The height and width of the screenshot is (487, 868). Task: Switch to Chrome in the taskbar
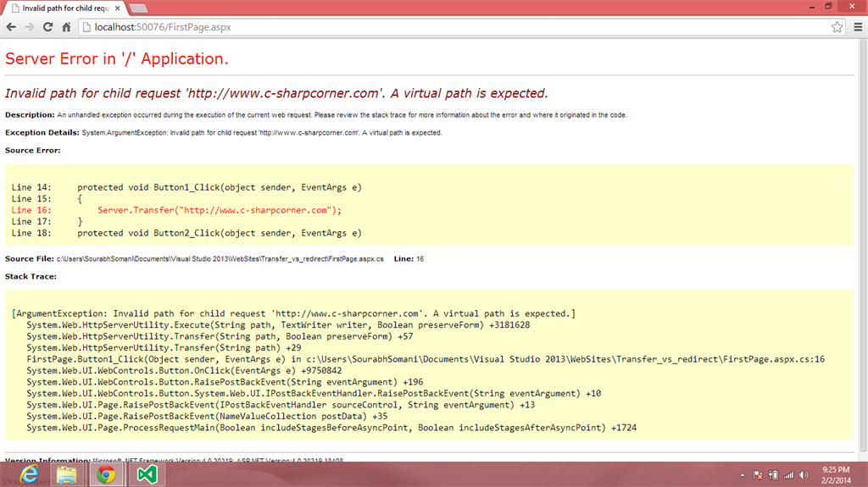pos(106,475)
